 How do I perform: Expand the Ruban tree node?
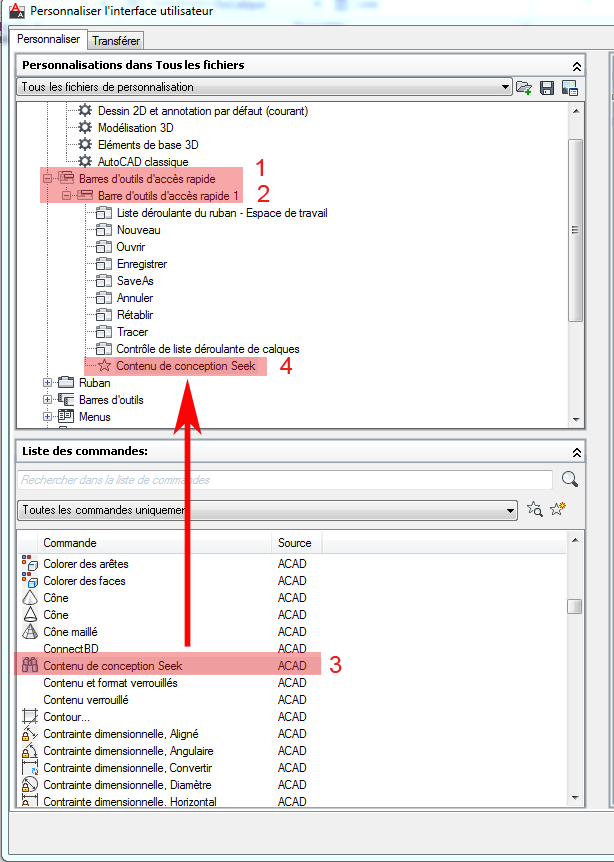[x=47, y=382]
